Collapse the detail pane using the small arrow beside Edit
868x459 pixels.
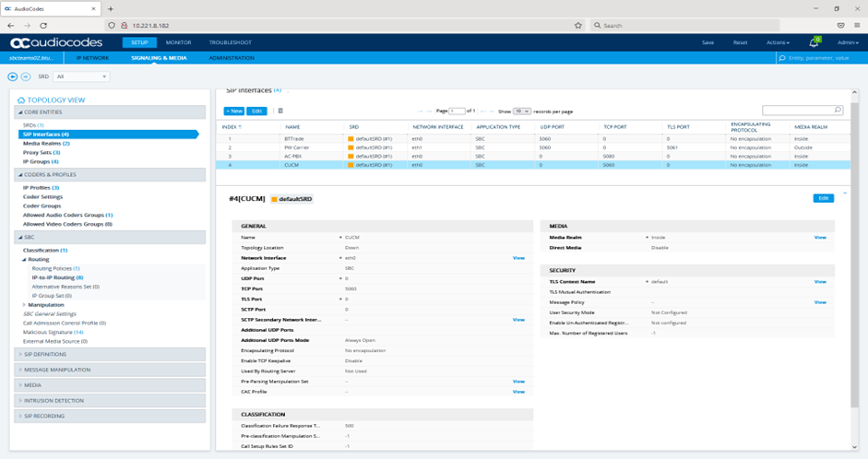tap(845, 193)
